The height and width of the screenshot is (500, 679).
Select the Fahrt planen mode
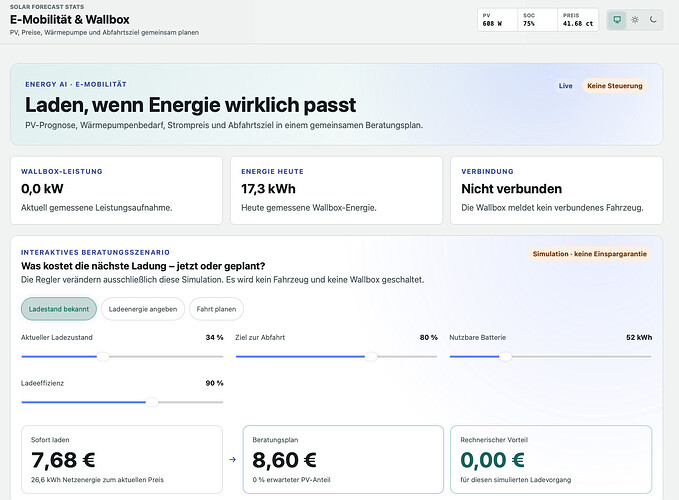coord(217,309)
